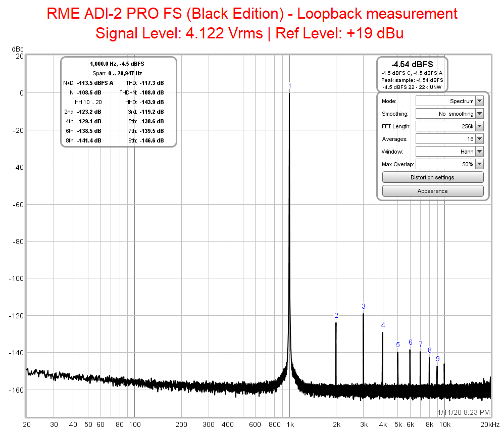
Task: Click the noise value -108.5 dB
Action: coord(89,92)
